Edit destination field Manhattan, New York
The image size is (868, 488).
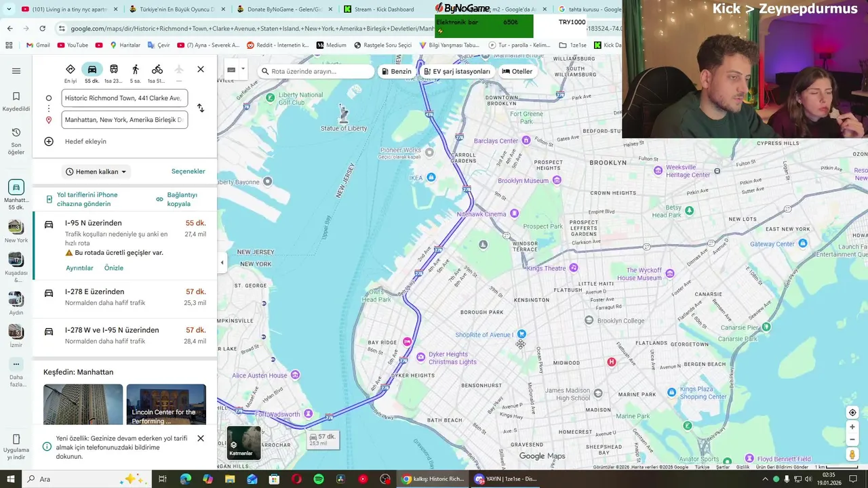coord(124,120)
